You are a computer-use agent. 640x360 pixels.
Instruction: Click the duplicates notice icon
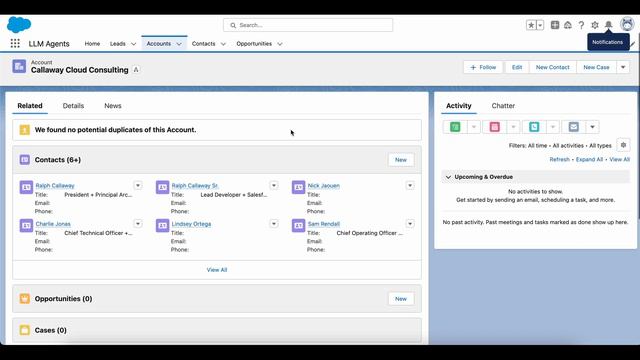click(24, 130)
